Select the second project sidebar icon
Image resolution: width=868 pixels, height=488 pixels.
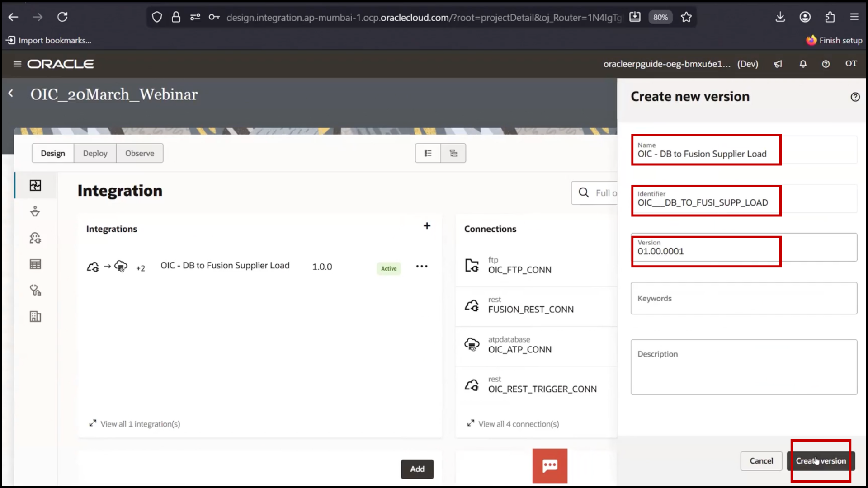tap(35, 211)
